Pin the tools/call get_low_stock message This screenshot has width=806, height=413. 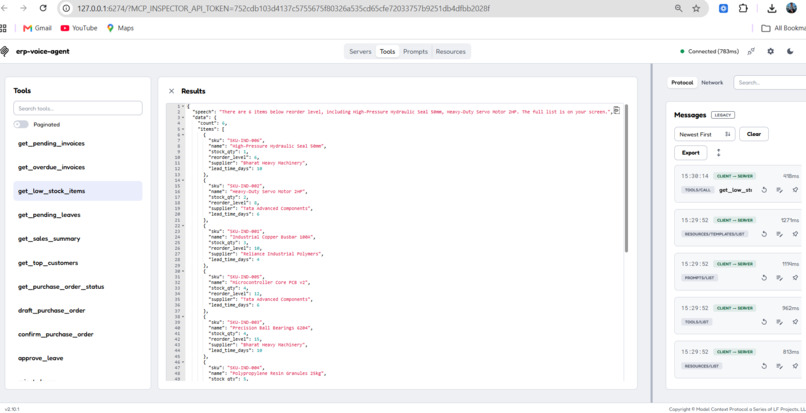point(795,190)
